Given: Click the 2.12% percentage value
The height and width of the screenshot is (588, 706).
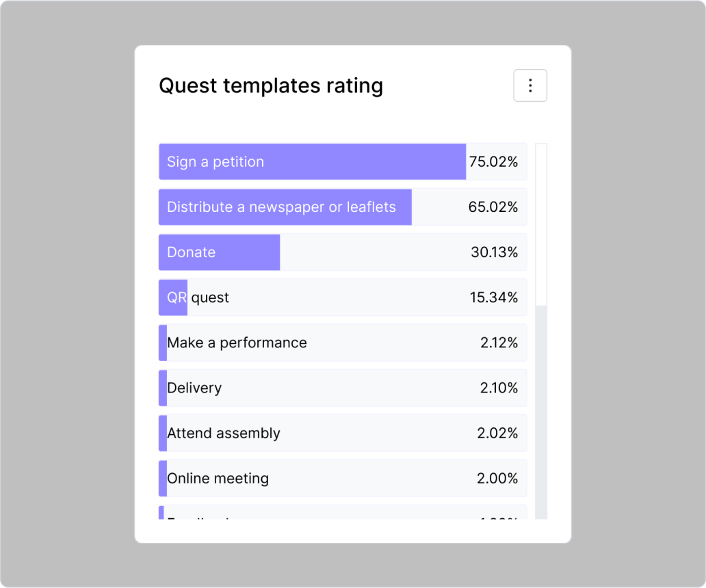Looking at the screenshot, I should pyautogui.click(x=499, y=343).
